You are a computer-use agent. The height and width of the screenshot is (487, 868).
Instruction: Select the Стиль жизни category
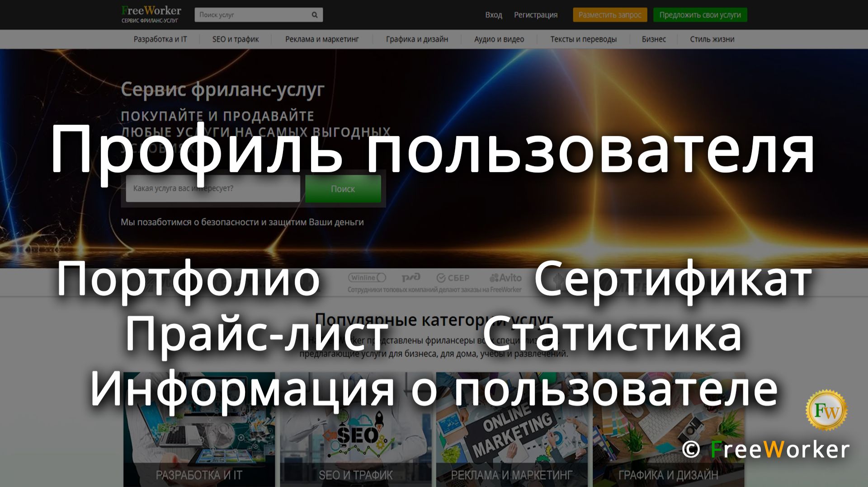pyautogui.click(x=712, y=39)
